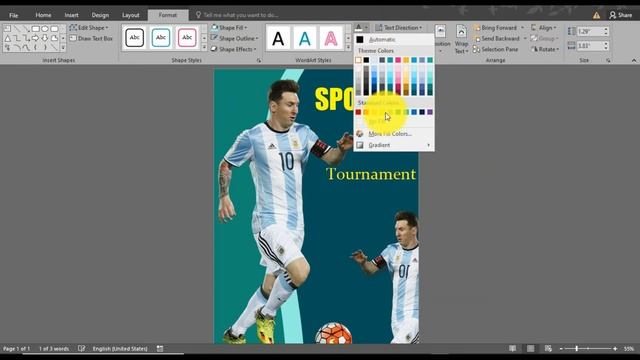Image resolution: width=640 pixels, height=360 pixels.
Task: Click the Edit Shape icon
Action: click(73, 28)
